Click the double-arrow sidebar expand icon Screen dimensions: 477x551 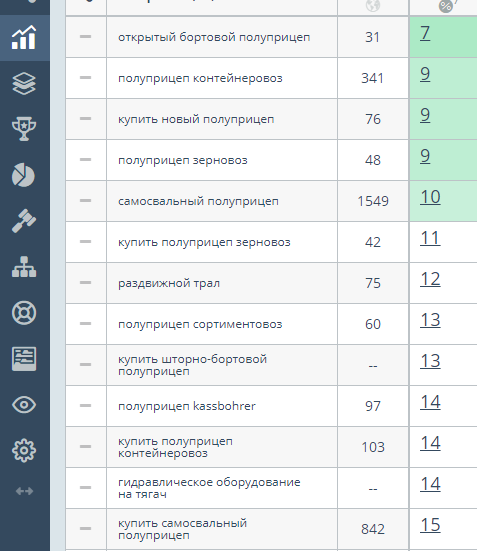click(x=24, y=491)
